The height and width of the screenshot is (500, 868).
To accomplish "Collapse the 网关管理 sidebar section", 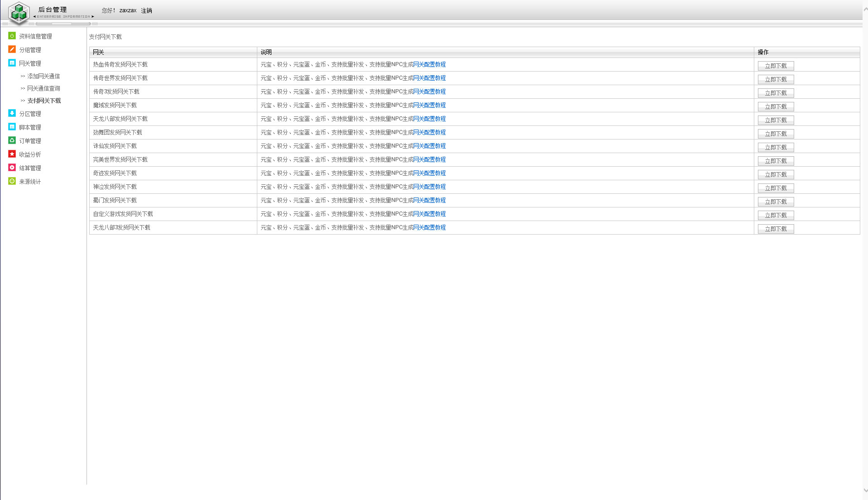I will (30, 63).
